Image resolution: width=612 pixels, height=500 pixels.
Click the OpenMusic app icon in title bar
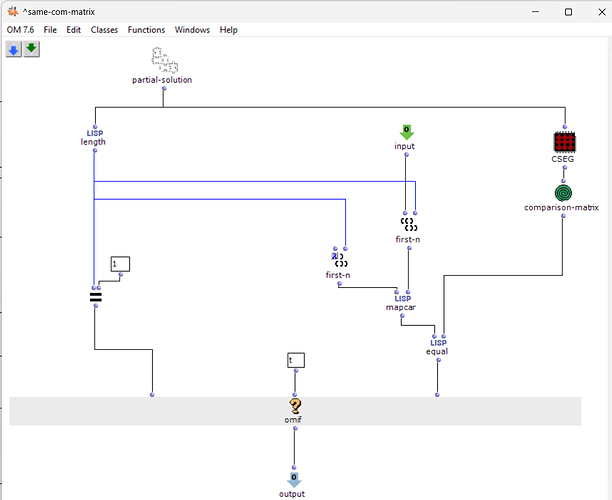(x=13, y=12)
